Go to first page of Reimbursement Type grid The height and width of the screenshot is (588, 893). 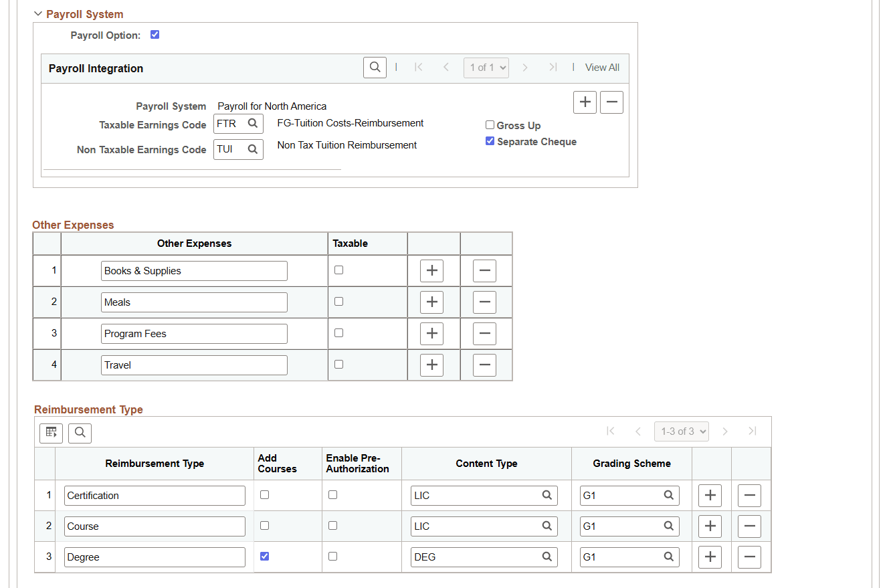tap(610, 431)
